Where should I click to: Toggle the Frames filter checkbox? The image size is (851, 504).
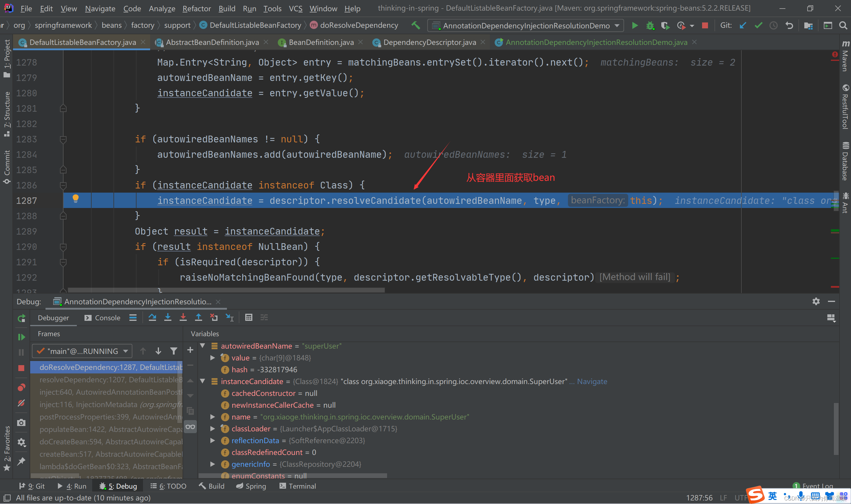174,351
